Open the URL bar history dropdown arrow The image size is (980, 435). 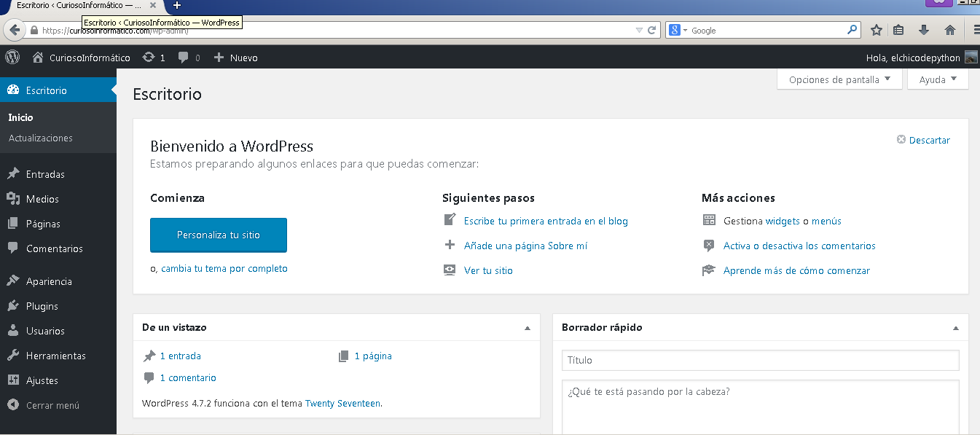coord(639,30)
